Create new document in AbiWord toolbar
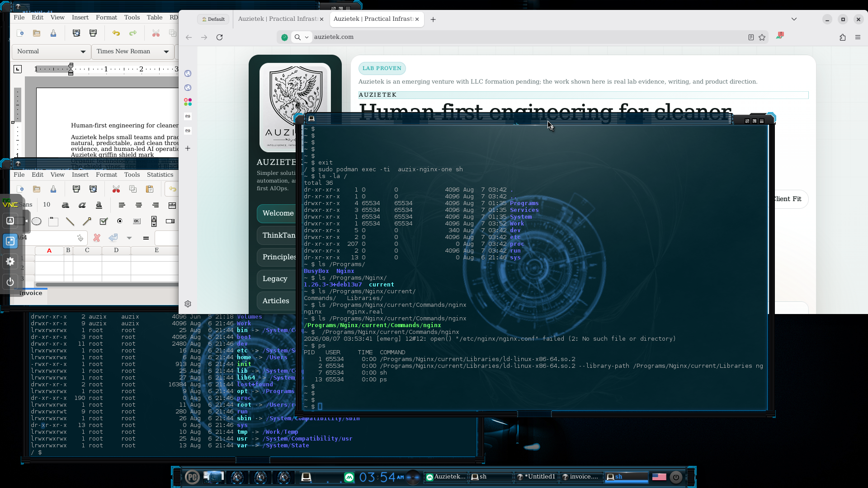 pyautogui.click(x=20, y=33)
